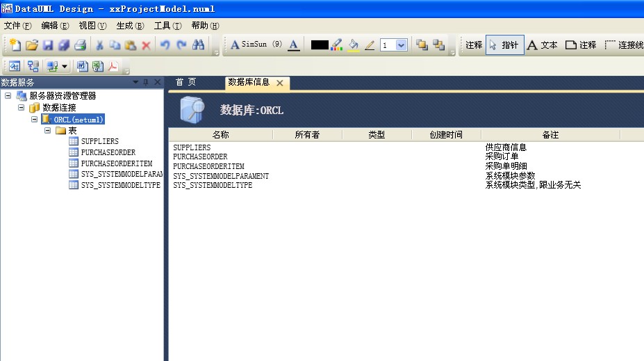
Task: Collapse the 数据连接 tree node
Action: tap(21, 107)
